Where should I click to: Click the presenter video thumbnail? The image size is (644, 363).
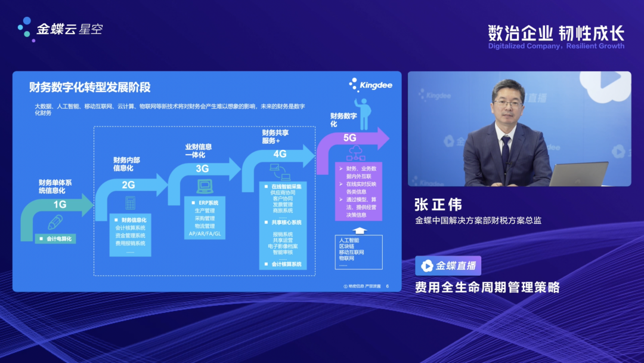coord(519,129)
